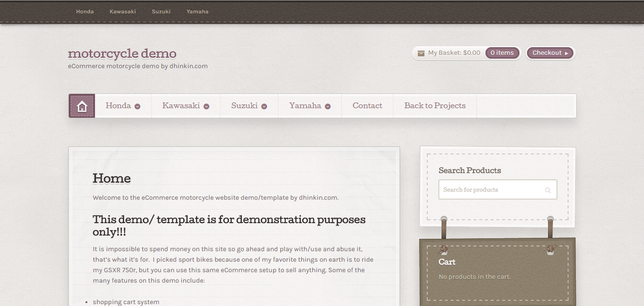Focus the Search for products field
This screenshot has height=306, width=644.
click(x=497, y=190)
